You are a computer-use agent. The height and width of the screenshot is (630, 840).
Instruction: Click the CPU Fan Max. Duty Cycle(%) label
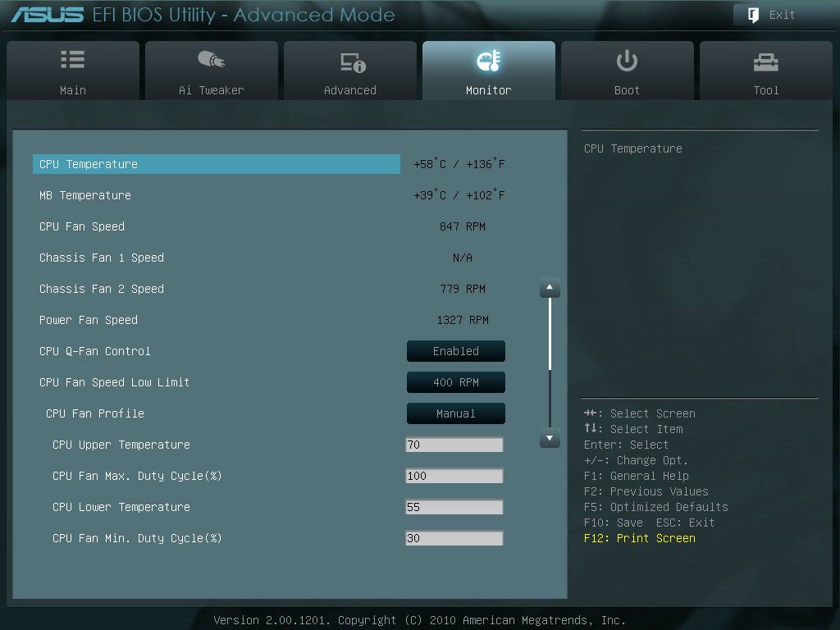pos(137,476)
